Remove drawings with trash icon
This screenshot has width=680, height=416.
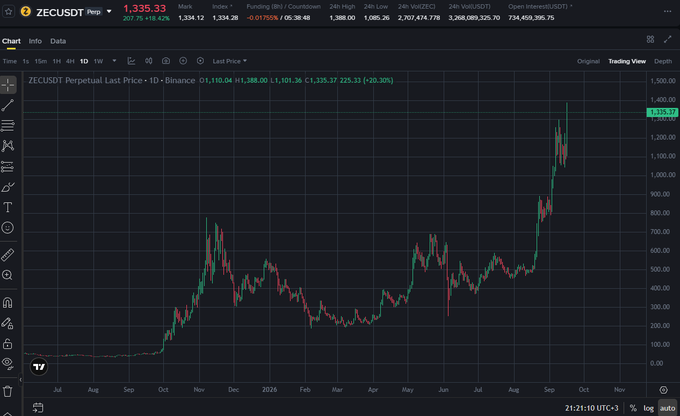(x=8, y=391)
